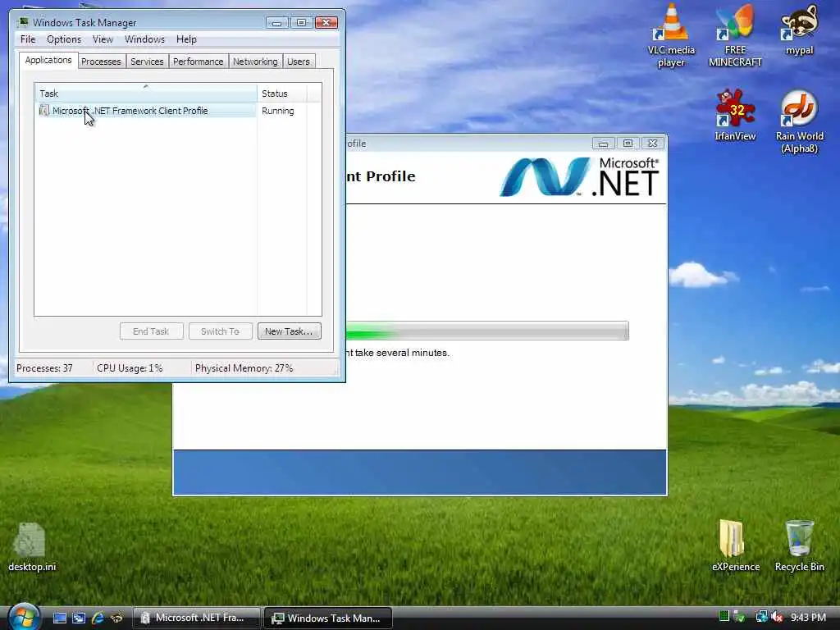This screenshot has width=840, height=630.
Task: Launch mypal raccoon from quick launch
Action: click(116, 618)
